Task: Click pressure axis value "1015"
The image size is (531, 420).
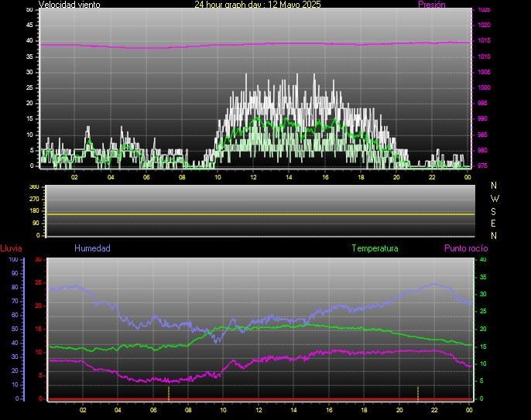Action: tap(484, 41)
